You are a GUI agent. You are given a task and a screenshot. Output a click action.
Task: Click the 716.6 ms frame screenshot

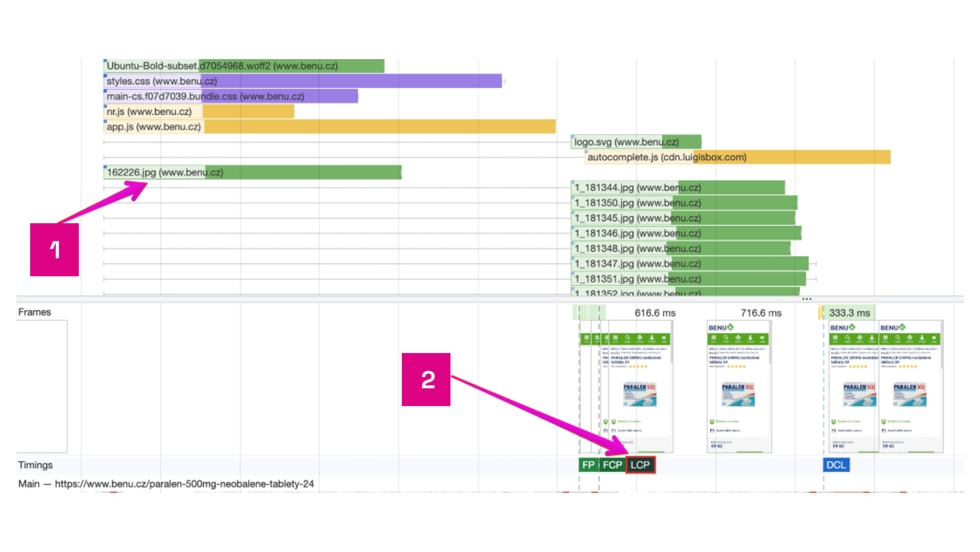pos(739,386)
